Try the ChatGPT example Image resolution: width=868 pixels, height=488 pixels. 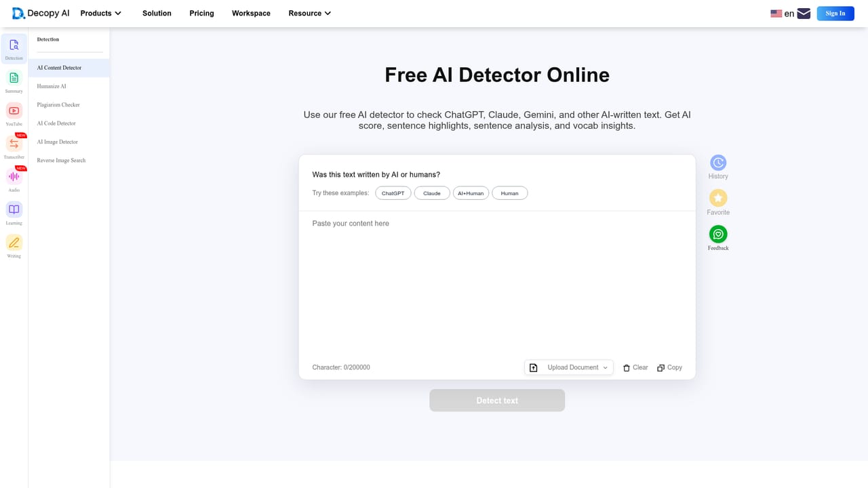pyautogui.click(x=393, y=193)
